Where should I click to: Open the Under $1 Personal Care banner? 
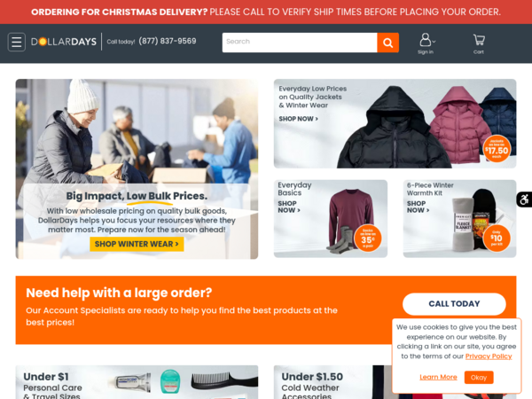(x=137, y=382)
